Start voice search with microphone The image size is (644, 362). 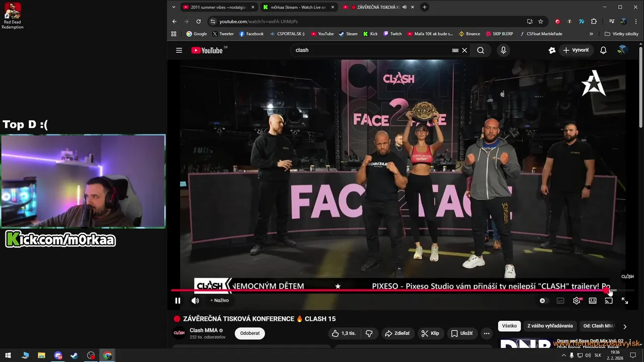point(503,50)
